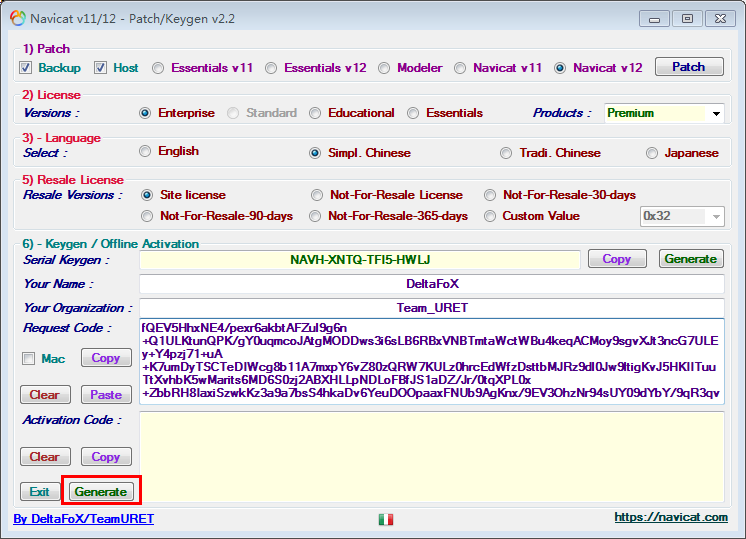Choose the Essentials license version radio button
The image size is (746, 539).
pyautogui.click(x=413, y=113)
